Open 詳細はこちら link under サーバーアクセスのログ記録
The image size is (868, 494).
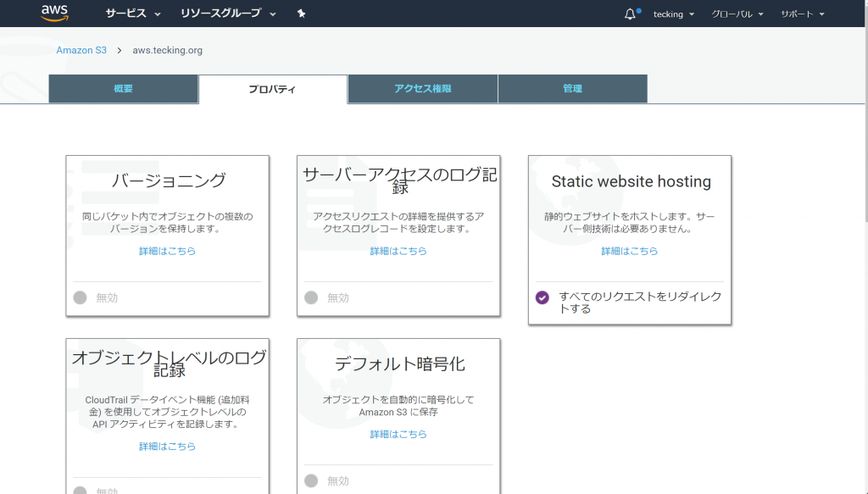[x=398, y=251]
